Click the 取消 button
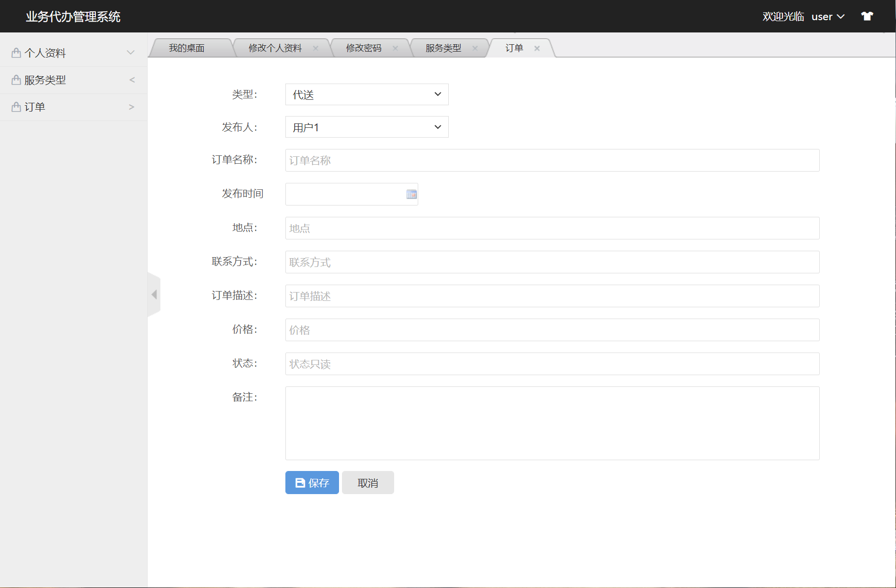 (368, 482)
